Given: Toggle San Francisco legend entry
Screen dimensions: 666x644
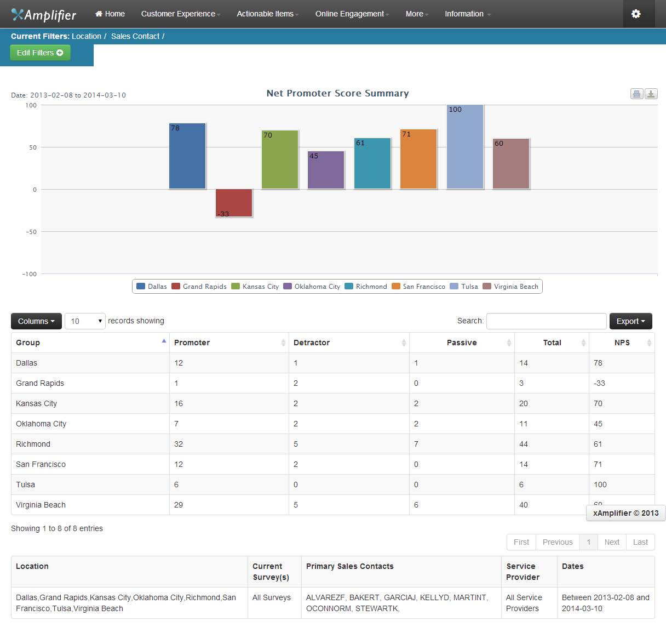Looking at the screenshot, I should pos(418,287).
